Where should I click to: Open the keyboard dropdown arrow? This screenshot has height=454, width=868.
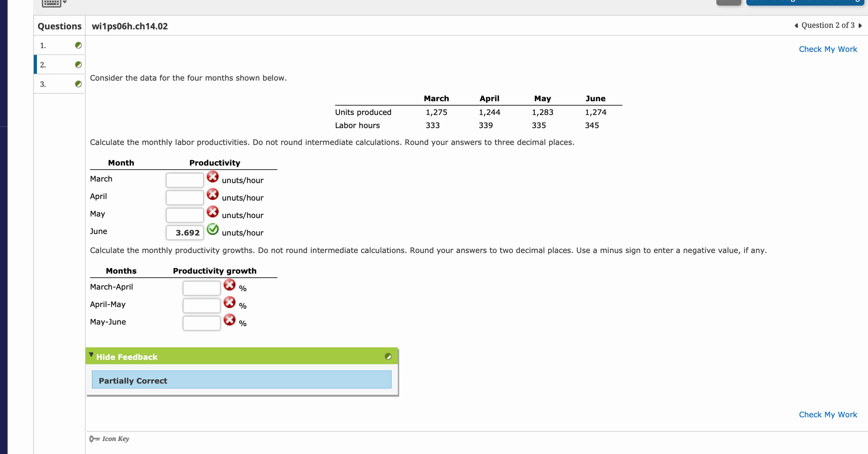65,2
